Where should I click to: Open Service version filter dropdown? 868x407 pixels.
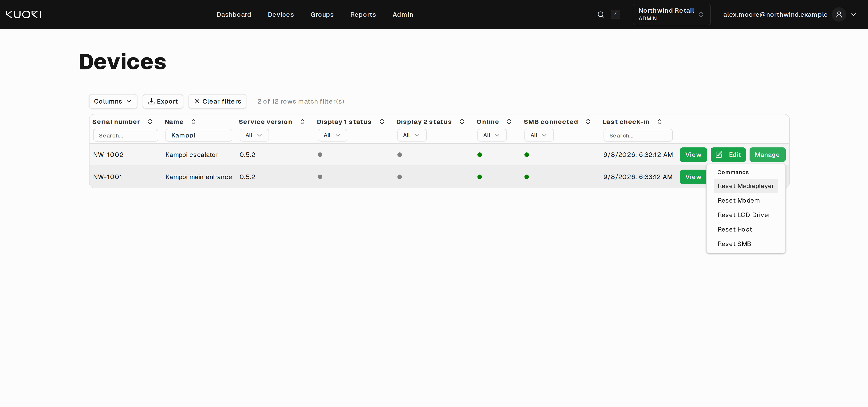coord(254,135)
